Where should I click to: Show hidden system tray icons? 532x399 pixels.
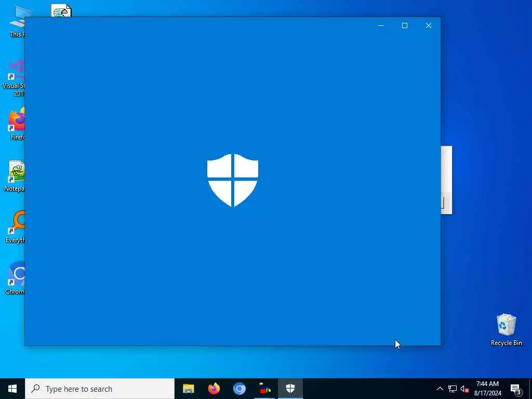tap(440, 389)
